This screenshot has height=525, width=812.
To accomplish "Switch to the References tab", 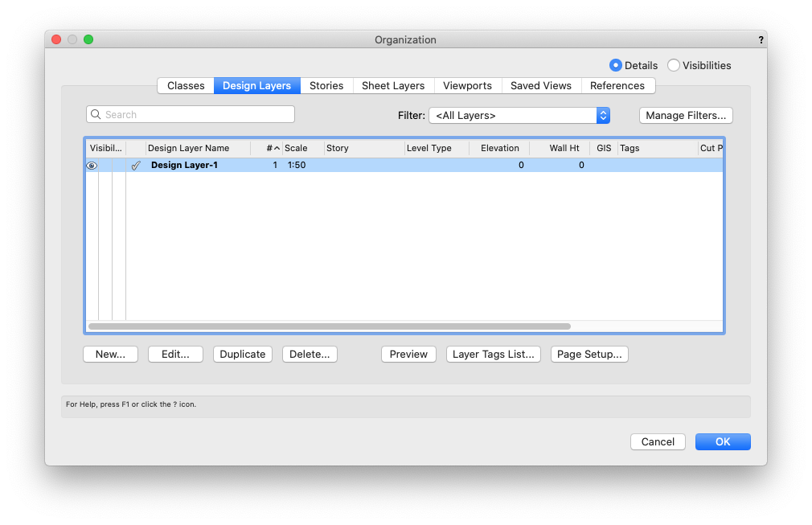I will pos(617,86).
